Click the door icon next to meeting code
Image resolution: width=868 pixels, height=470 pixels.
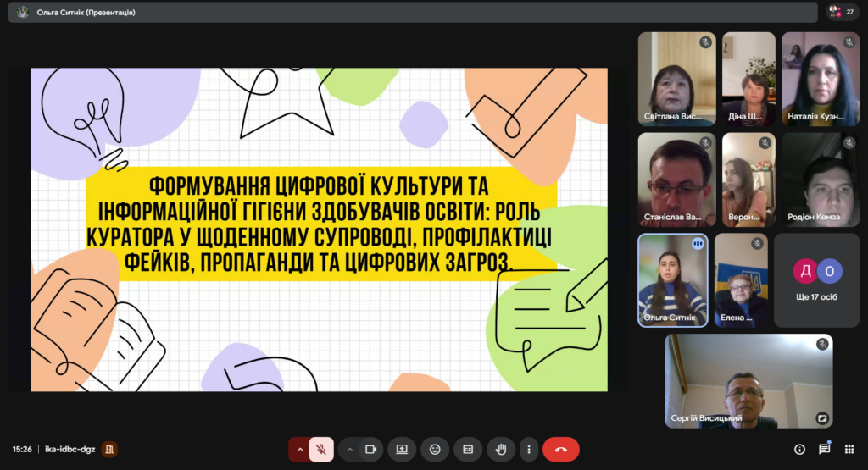tap(109, 449)
